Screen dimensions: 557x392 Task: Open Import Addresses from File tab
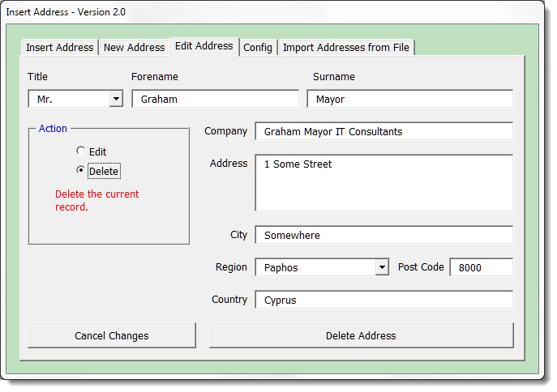coord(346,47)
